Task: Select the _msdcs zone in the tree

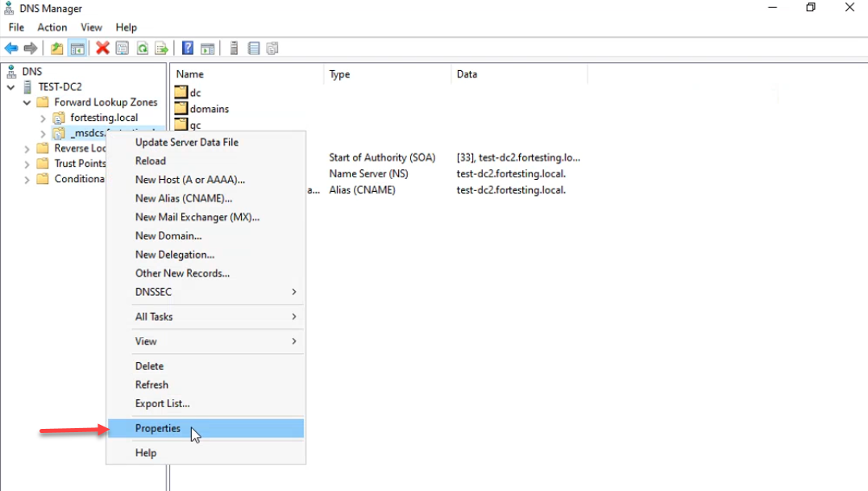Action: tap(89, 133)
